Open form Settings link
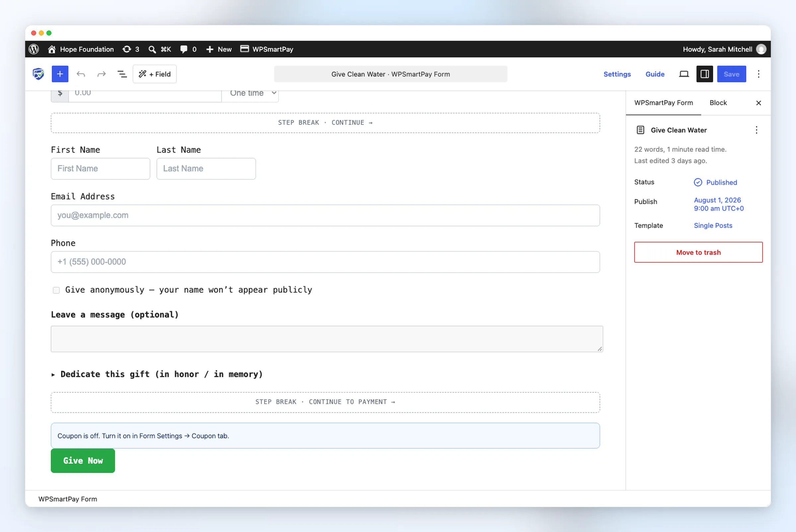Image resolution: width=796 pixels, height=532 pixels. pos(617,74)
